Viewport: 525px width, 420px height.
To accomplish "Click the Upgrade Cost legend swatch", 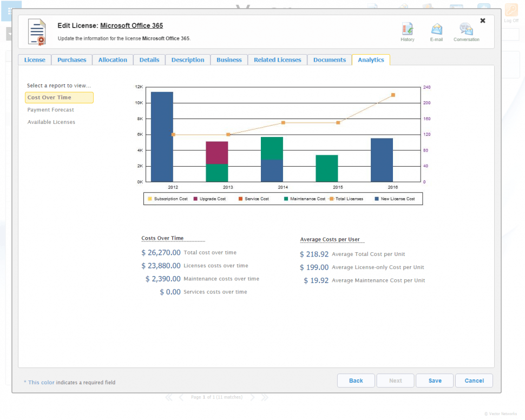I will coord(195,199).
